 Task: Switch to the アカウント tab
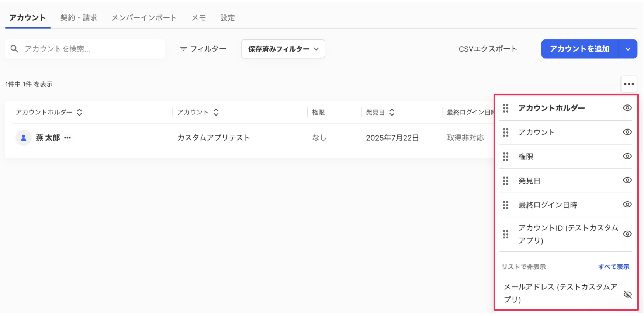pyautogui.click(x=28, y=18)
